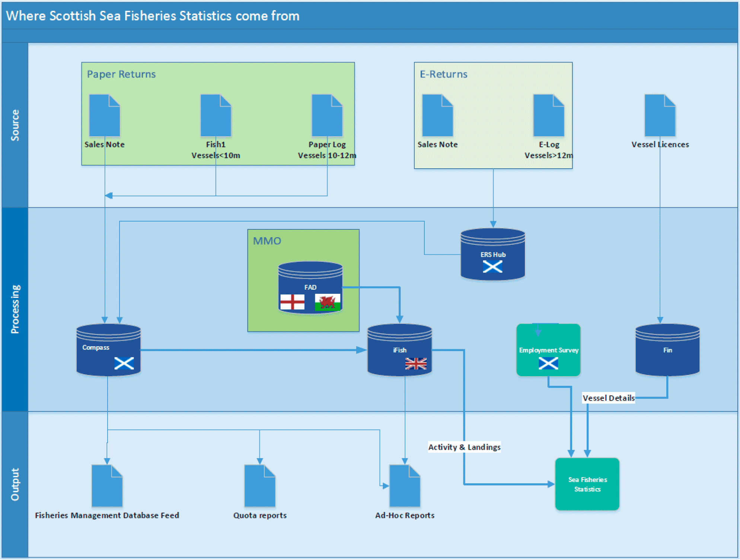The height and width of the screenshot is (560, 740).
Task: Select the Union Jack flag on iFish
Action: click(416, 363)
